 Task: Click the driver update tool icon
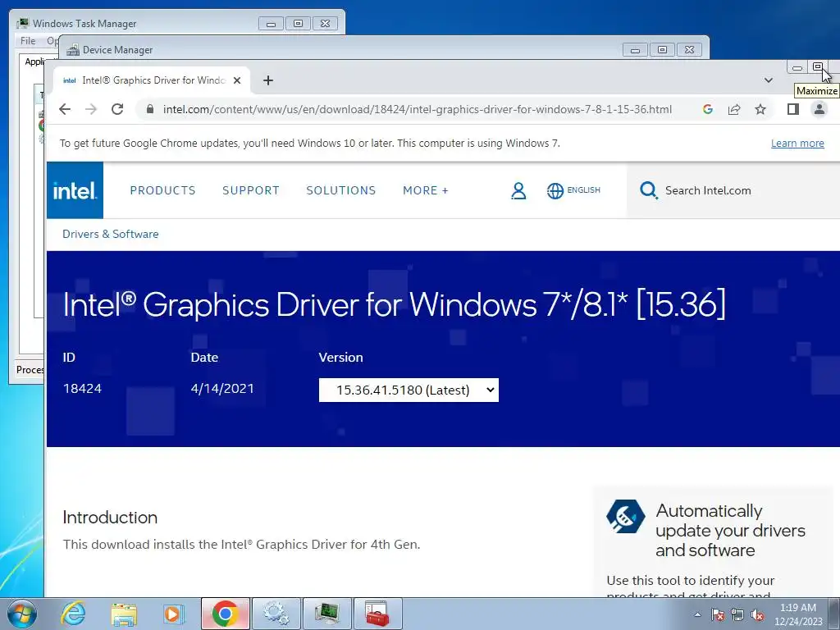[x=625, y=517]
